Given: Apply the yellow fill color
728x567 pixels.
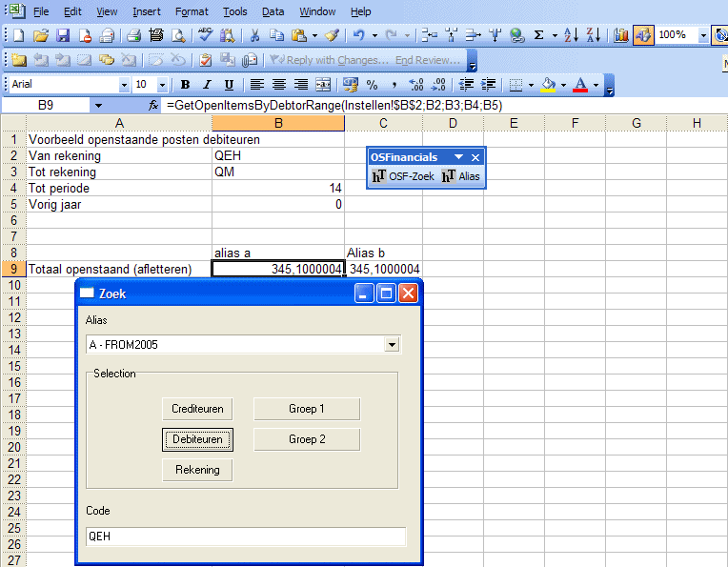Looking at the screenshot, I should point(548,85).
